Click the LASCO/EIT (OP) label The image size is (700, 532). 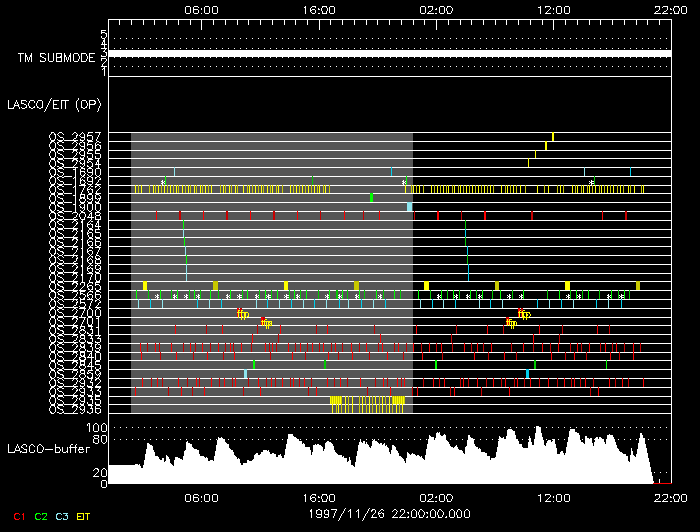pyautogui.click(x=54, y=105)
